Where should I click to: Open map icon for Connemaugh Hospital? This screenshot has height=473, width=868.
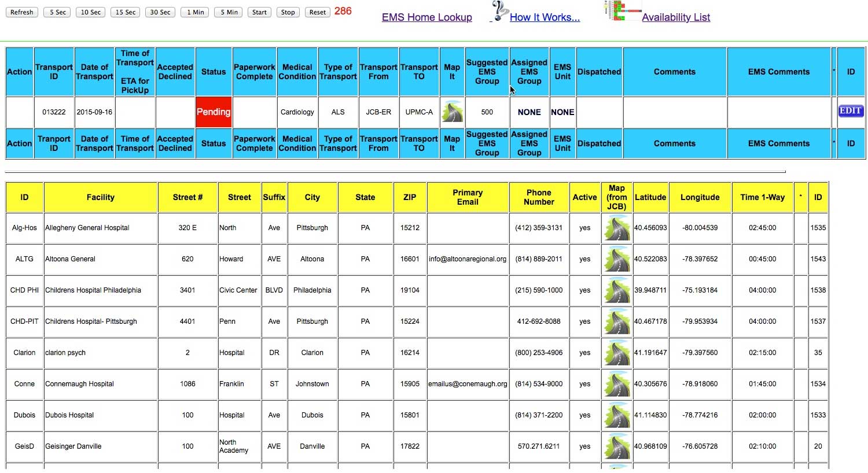(617, 384)
